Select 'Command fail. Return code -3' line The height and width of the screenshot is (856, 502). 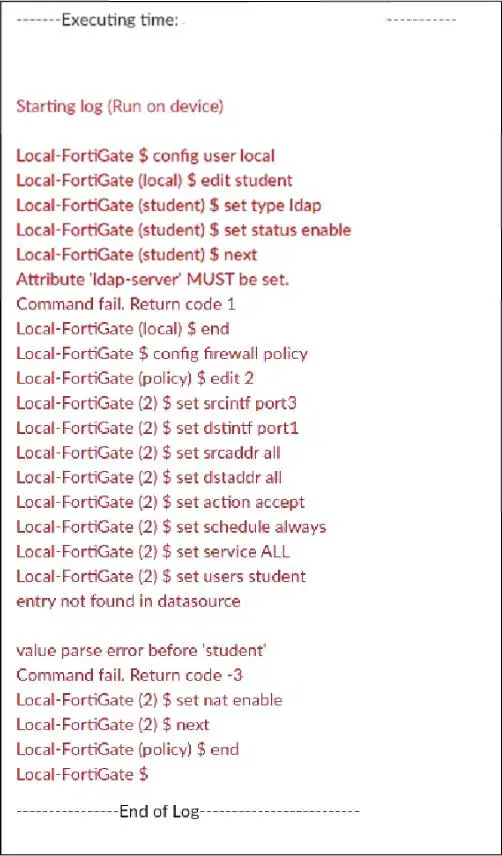129,675
